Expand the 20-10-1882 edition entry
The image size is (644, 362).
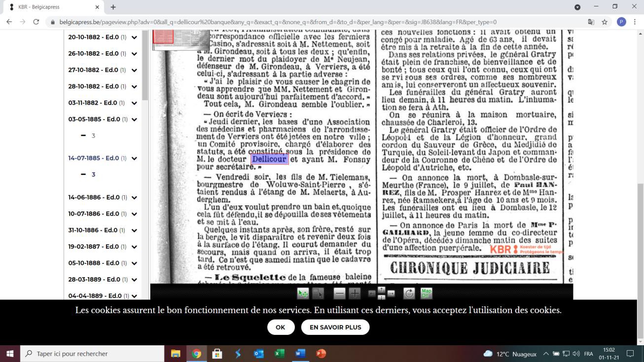(134, 37)
